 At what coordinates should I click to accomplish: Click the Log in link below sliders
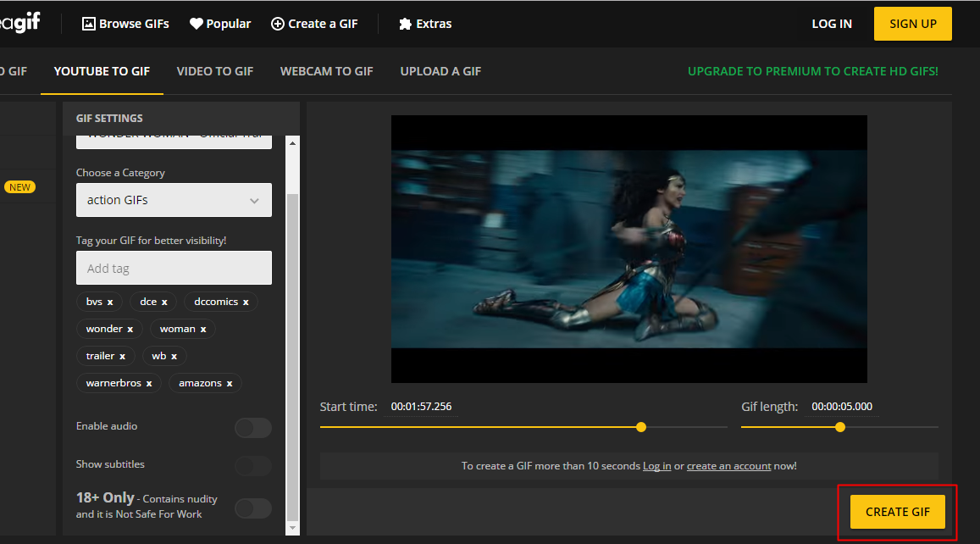[x=657, y=466]
